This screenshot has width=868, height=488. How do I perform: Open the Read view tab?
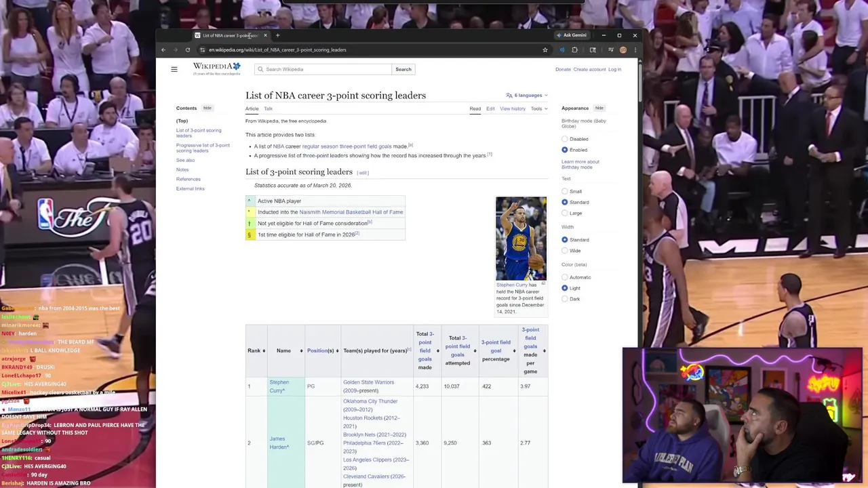pyautogui.click(x=475, y=108)
